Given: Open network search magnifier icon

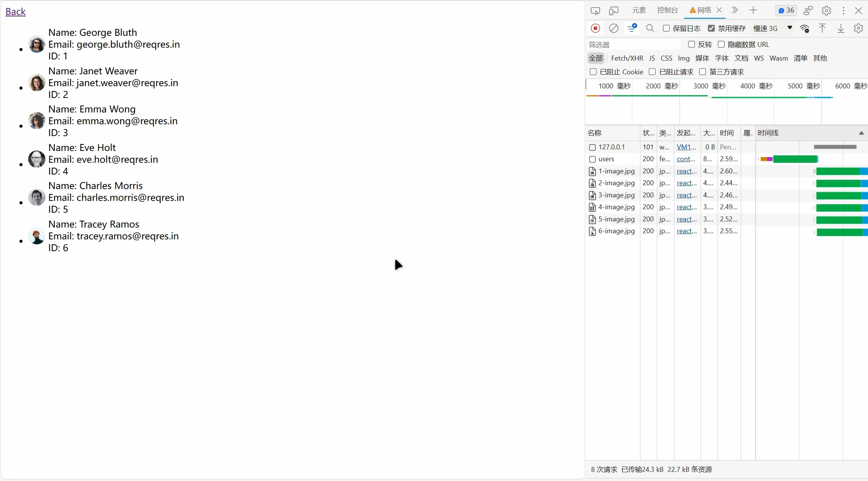Looking at the screenshot, I should pos(650,28).
